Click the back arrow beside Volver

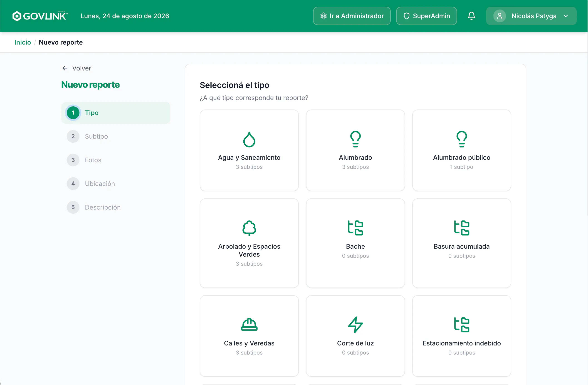coord(65,68)
